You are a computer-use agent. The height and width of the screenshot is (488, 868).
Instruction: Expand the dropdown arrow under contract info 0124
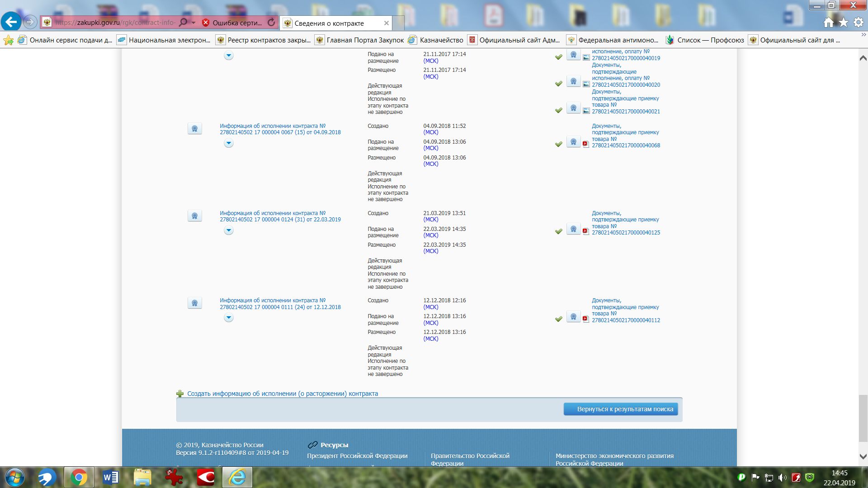pyautogui.click(x=229, y=230)
